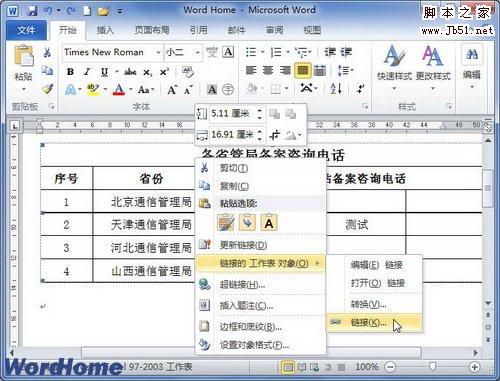Viewport: 500px width, 381px height.
Task: Click the first paste option keep source formatting
Action: click(226, 223)
